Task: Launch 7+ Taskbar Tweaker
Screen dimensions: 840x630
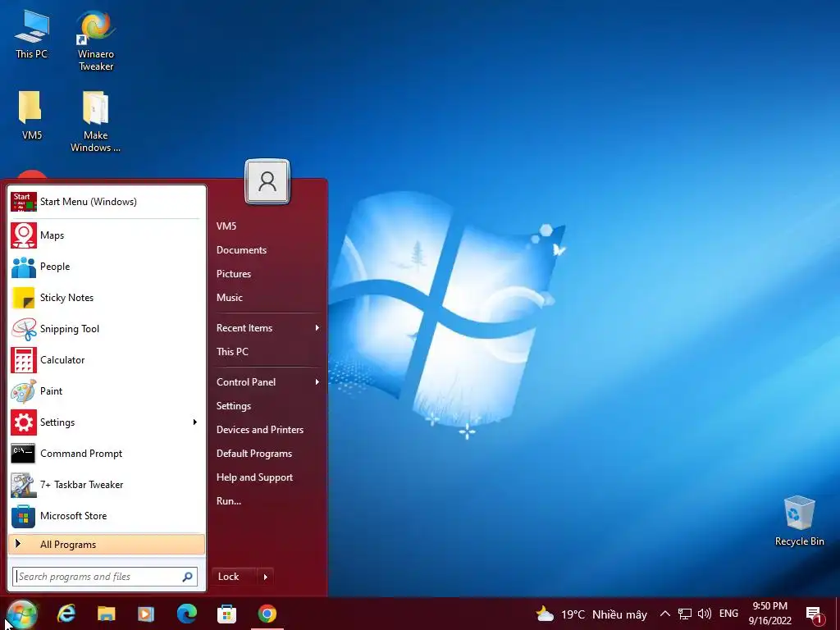Action: click(x=107, y=484)
